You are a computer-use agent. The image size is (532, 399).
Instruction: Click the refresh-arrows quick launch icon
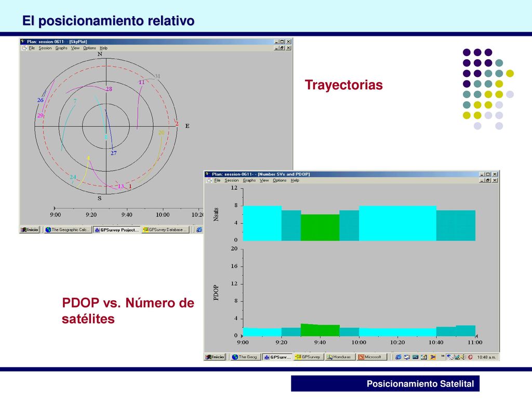pyautogui.click(x=407, y=357)
